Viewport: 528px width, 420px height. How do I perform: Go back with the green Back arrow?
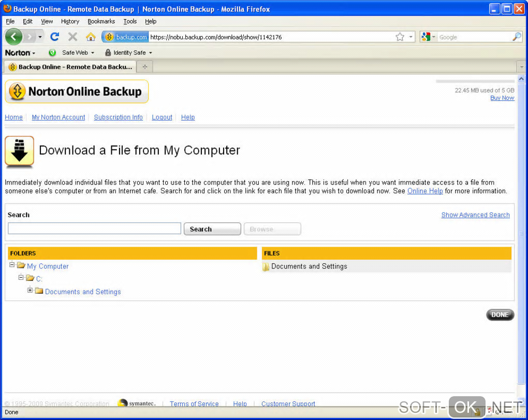pos(13,37)
